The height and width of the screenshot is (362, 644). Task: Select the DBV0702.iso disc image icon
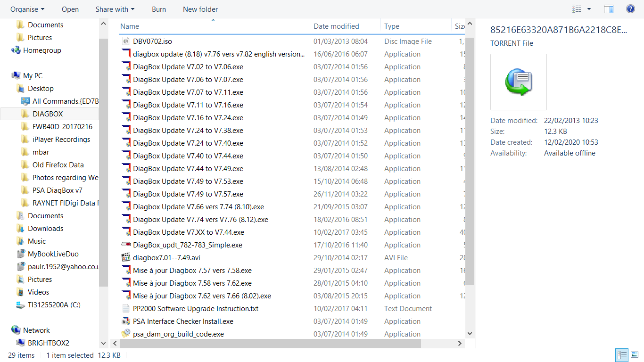click(126, 41)
